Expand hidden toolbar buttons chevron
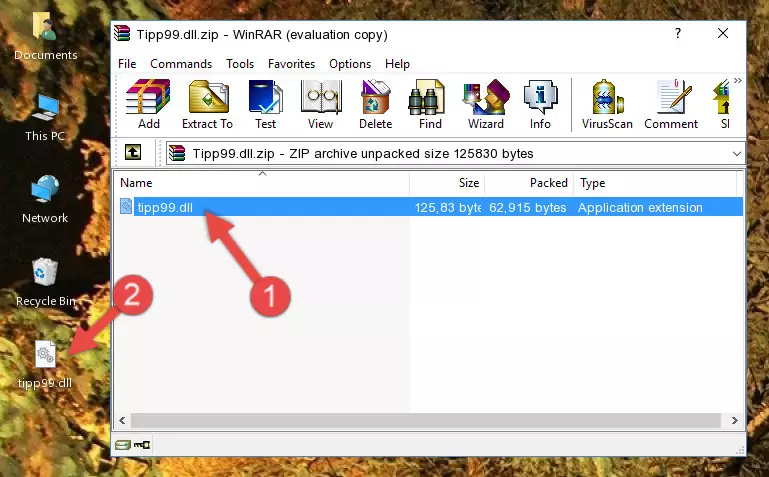Image resolution: width=769 pixels, height=477 pixels. (x=738, y=80)
